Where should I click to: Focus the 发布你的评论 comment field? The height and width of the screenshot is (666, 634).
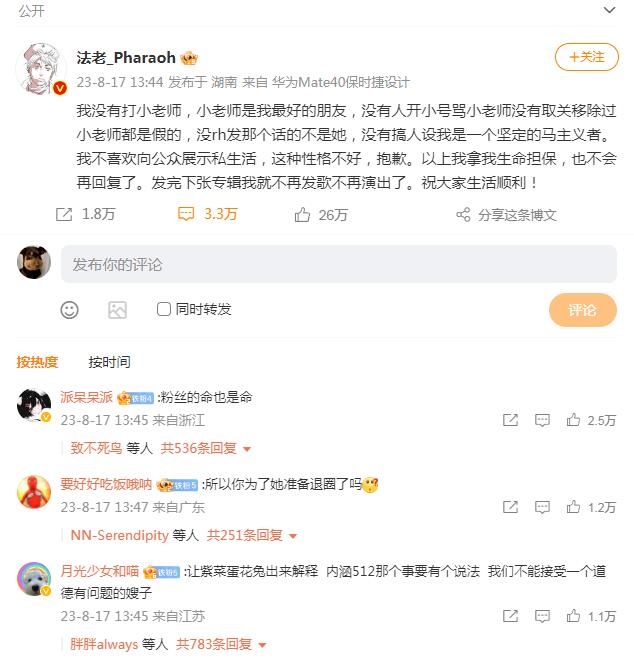coord(338,264)
